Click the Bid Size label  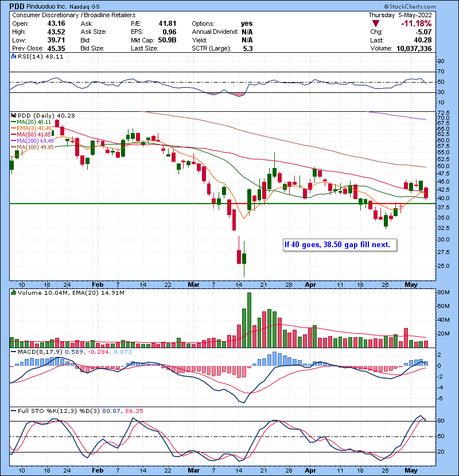point(92,48)
